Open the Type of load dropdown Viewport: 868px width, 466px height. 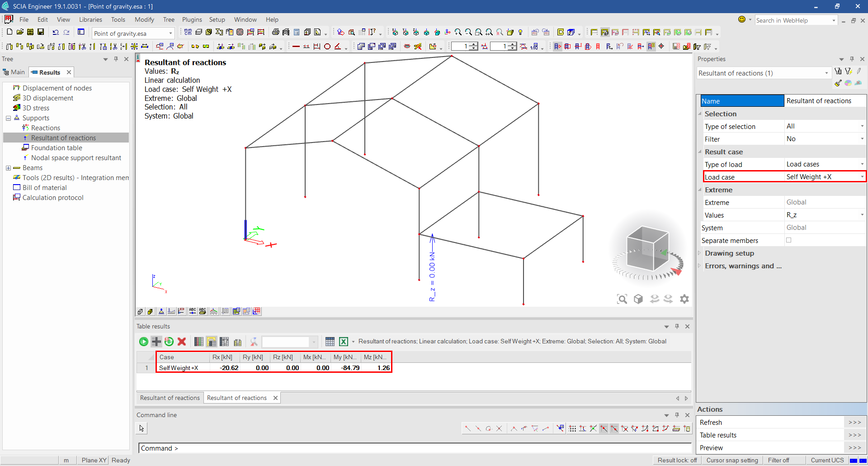[x=826, y=164]
